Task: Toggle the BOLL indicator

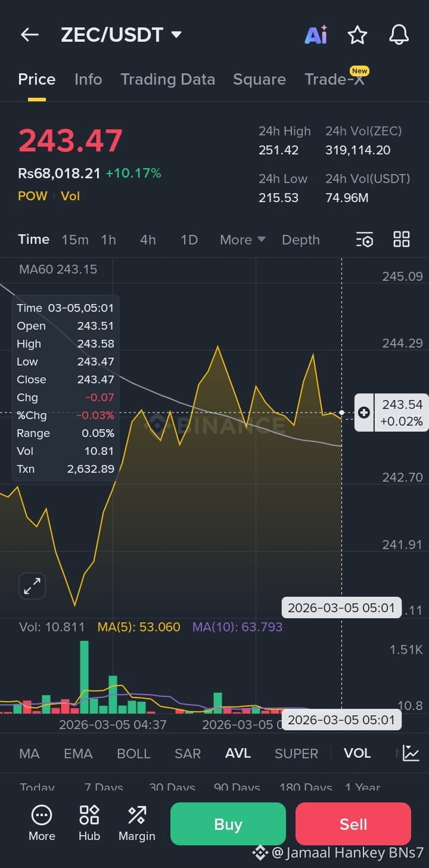Action: pyautogui.click(x=133, y=753)
